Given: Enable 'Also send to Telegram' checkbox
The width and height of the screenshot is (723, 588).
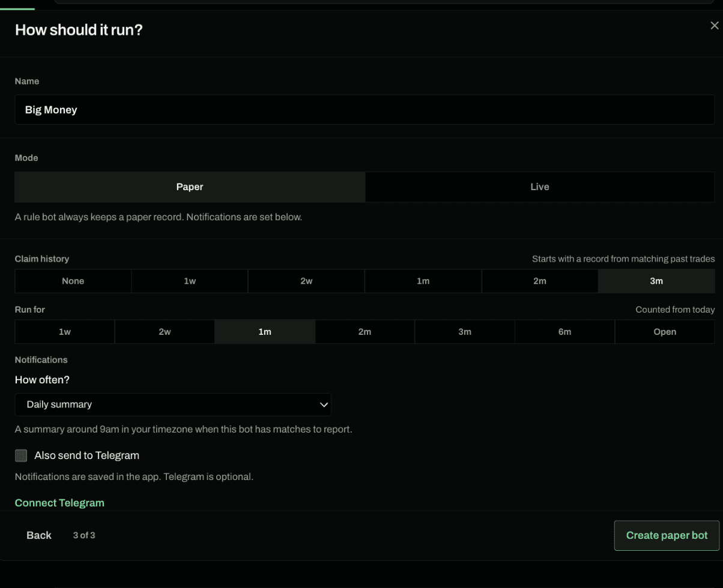Looking at the screenshot, I should point(21,455).
